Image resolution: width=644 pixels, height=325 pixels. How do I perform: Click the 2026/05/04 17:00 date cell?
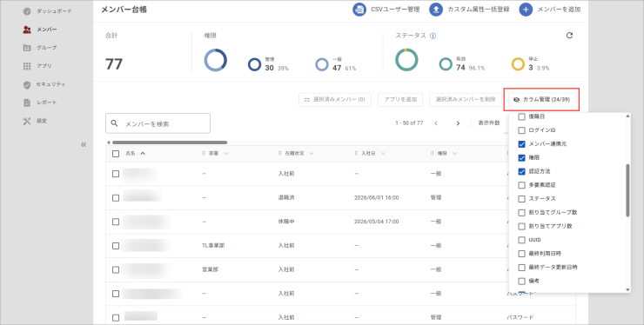coord(376,222)
